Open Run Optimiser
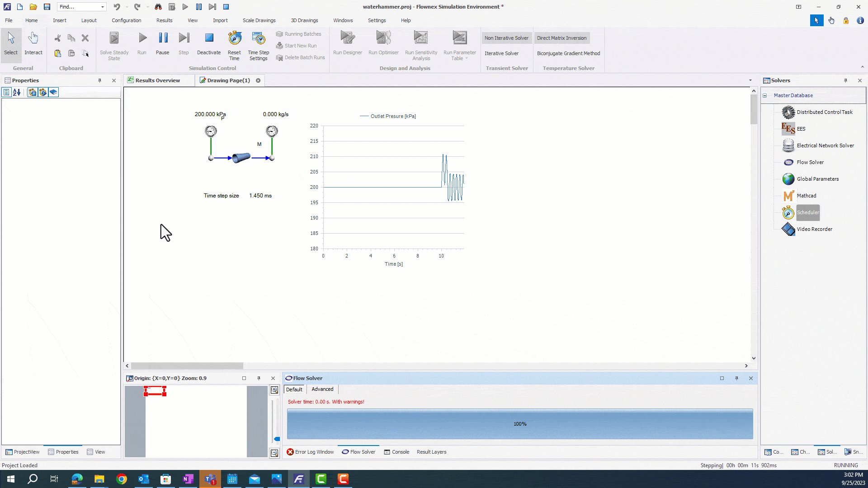 (x=383, y=44)
